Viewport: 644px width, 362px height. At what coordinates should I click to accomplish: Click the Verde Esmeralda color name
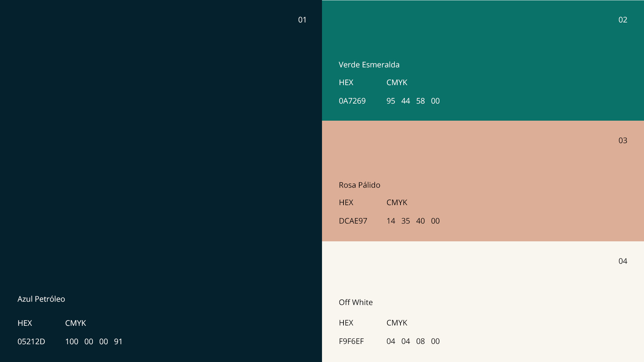[x=369, y=65]
